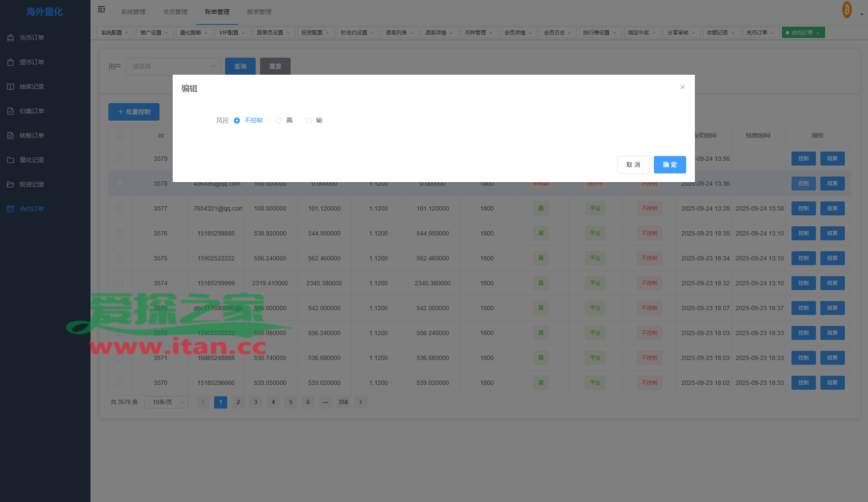Switch to the 报表管理 top menu

pyautogui.click(x=259, y=12)
